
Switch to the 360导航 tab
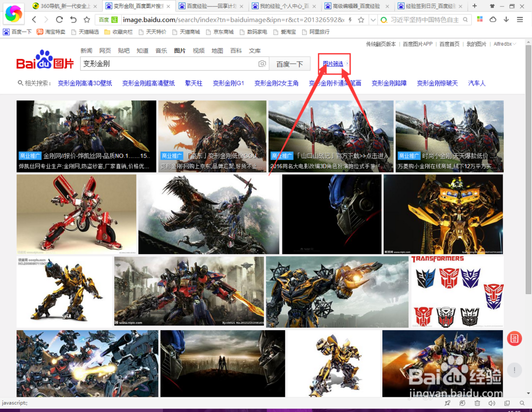click(64, 6)
